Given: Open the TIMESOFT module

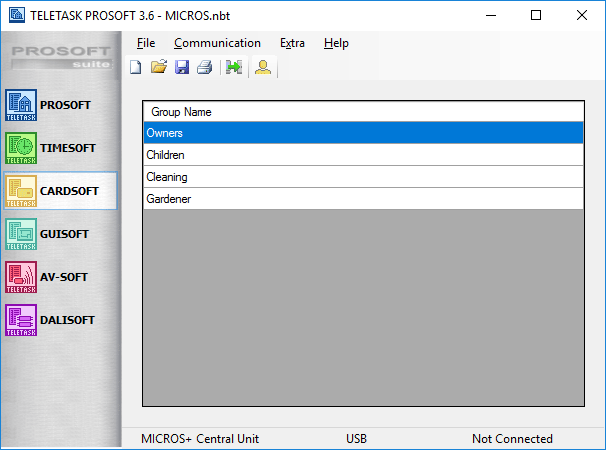Looking at the screenshot, I should 60,147.
